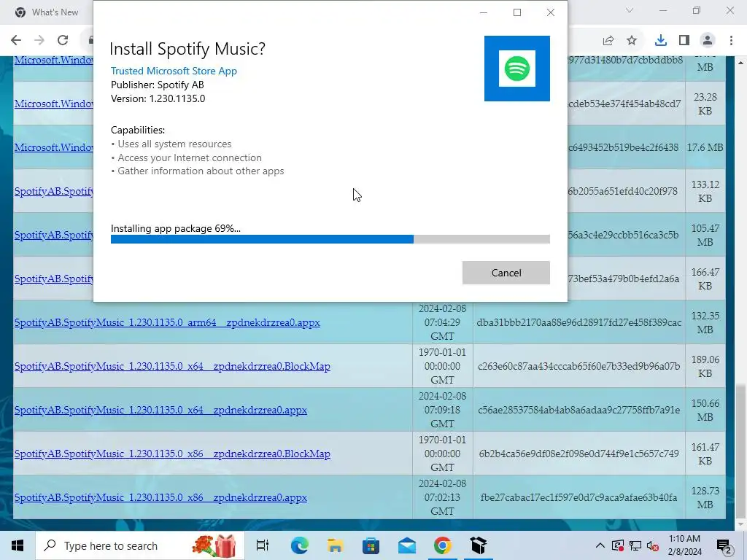Click the scrollbar up arrow on page

point(741,63)
